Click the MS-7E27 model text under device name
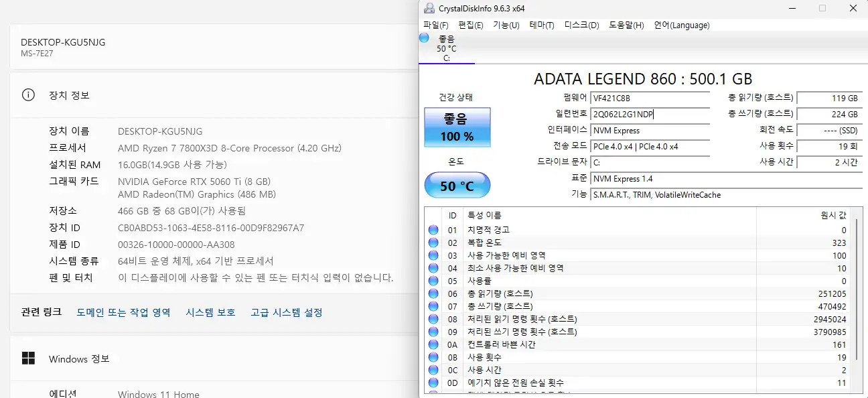 37,54
